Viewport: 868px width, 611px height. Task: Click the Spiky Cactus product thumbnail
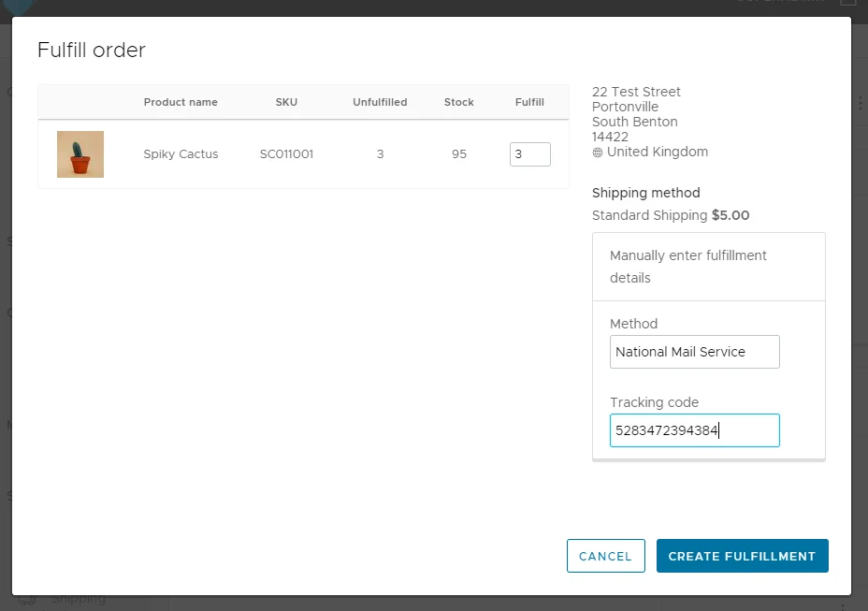(80, 154)
